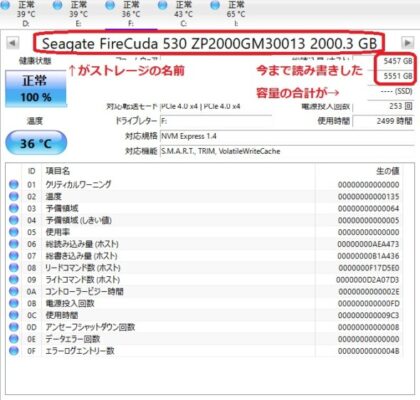Click the 生の値 column header

[x=387, y=171]
